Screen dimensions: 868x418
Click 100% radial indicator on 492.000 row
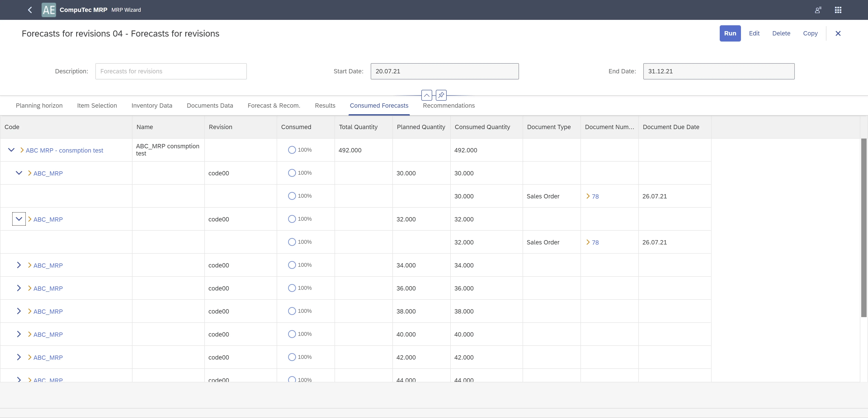coord(292,150)
